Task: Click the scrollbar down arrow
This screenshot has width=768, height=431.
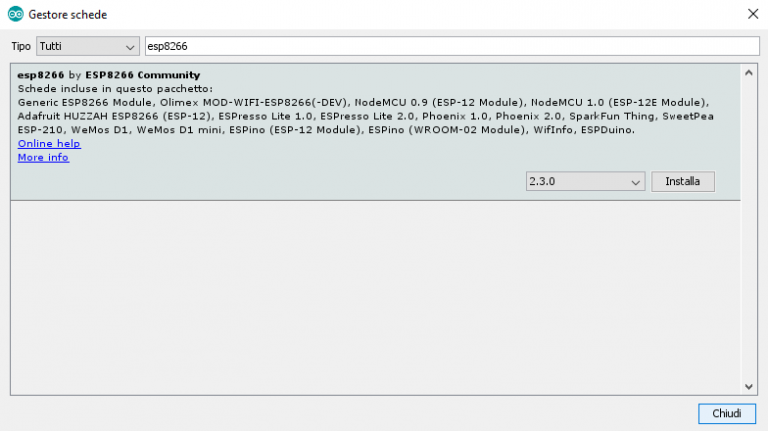Action: pyautogui.click(x=749, y=387)
